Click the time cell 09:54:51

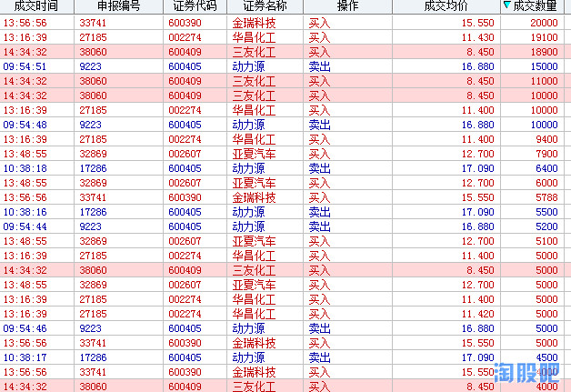[25, 66]
